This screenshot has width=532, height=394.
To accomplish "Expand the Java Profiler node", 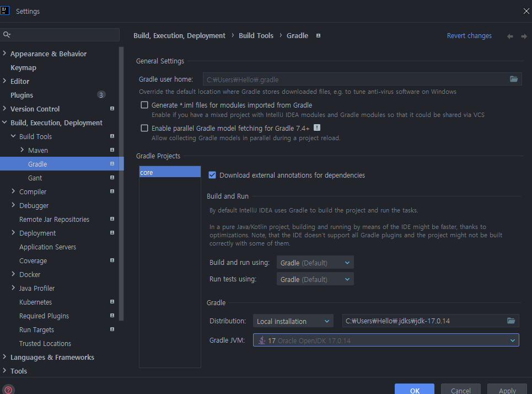I will click(13, 288).
